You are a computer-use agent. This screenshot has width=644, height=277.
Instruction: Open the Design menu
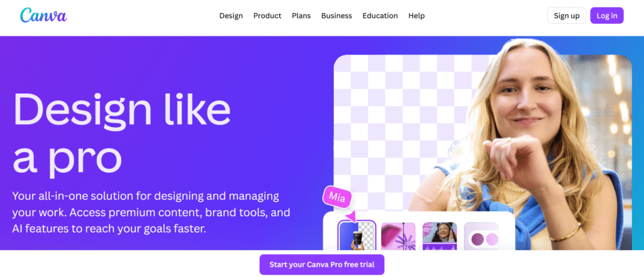point(231,16)
